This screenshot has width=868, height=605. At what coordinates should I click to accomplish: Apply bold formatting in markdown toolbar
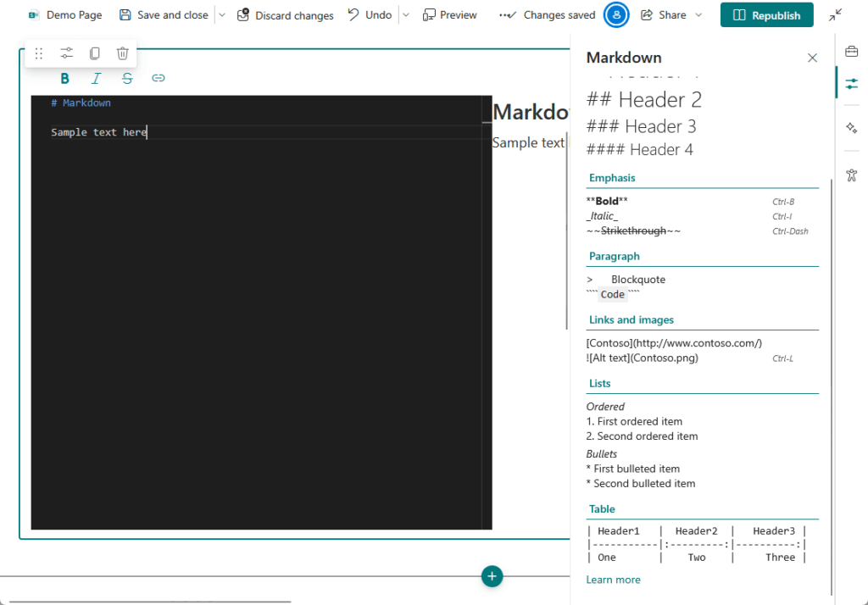coord(64,79)
